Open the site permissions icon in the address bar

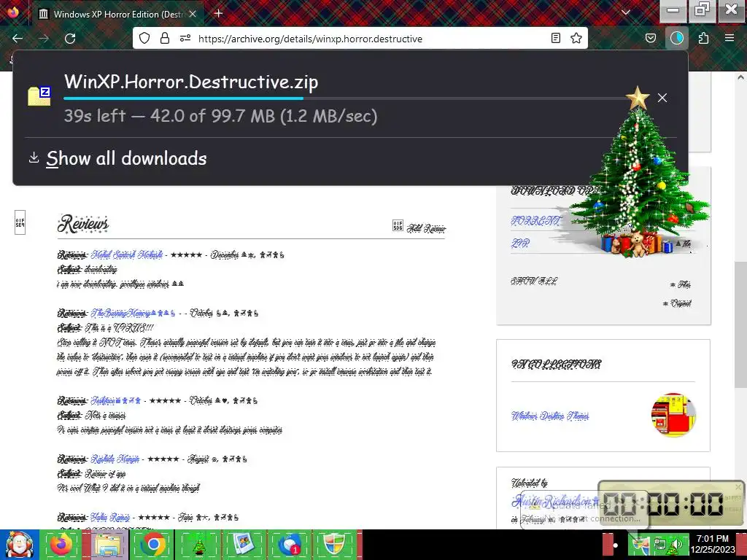click(x=185, y=39)
